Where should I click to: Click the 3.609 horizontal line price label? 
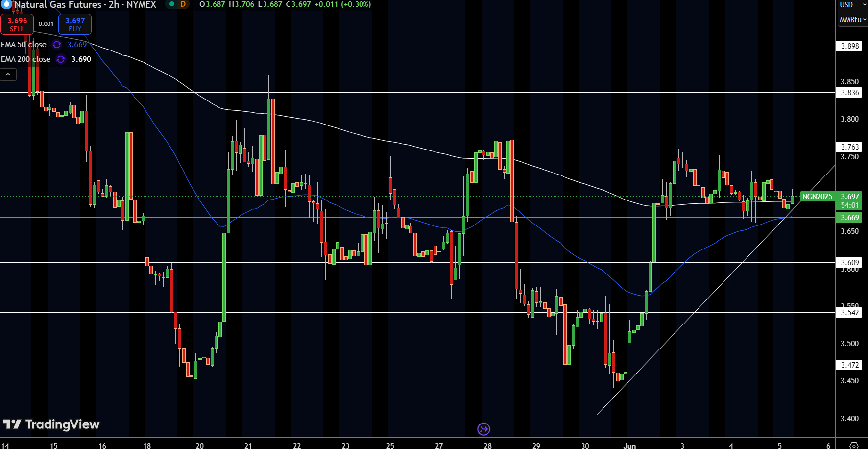(x=850, y=263)
